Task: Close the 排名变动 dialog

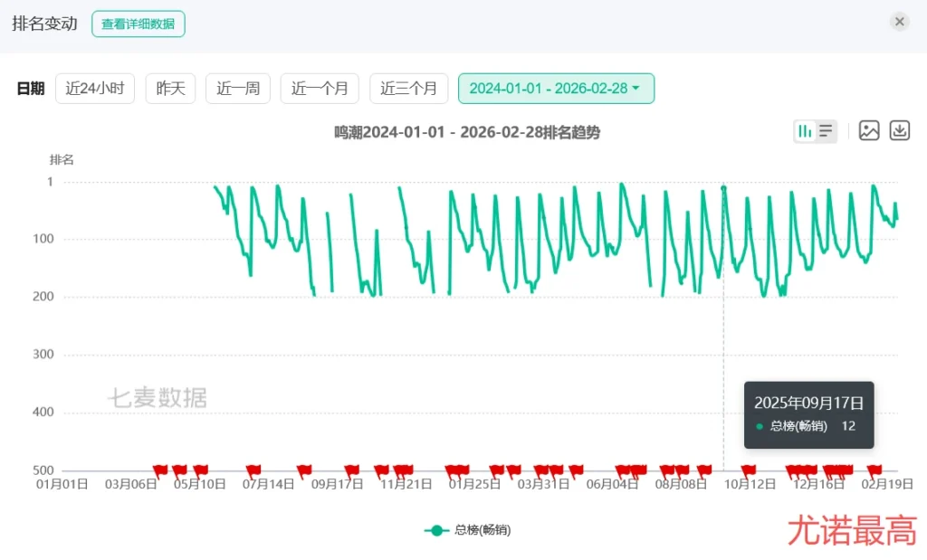Action: [x=899, y=22]
